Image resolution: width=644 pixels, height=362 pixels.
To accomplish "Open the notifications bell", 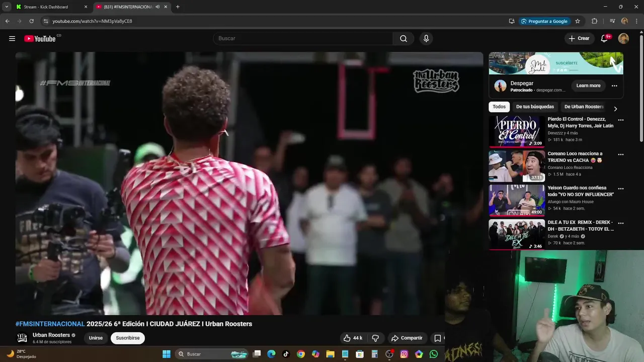I will (x=605, y=39).
